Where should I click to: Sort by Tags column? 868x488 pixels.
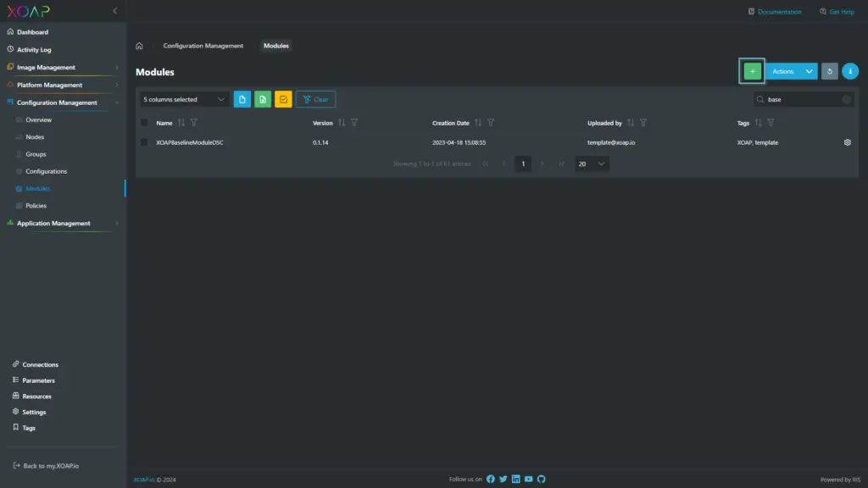click(759, 123)
